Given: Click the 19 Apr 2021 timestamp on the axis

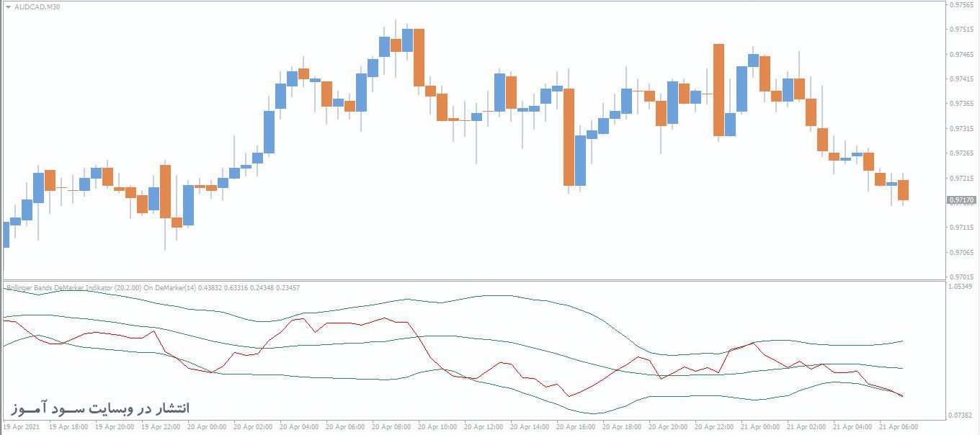Looking at the screenshot, I should [x=21, y=426].
